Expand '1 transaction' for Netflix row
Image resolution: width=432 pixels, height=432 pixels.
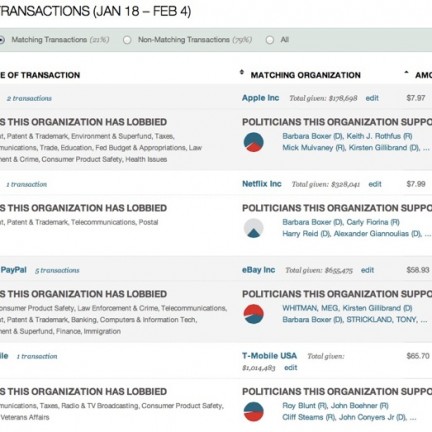27,184
